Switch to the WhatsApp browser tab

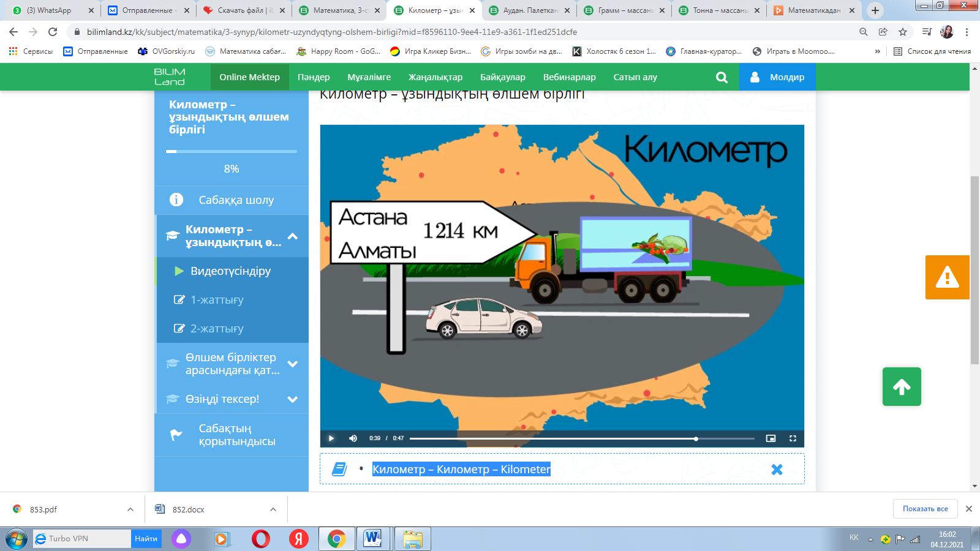coord(52,10)
